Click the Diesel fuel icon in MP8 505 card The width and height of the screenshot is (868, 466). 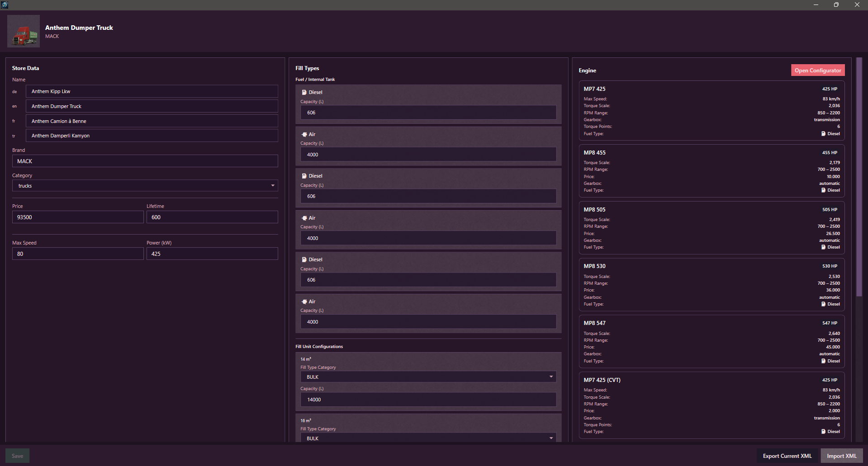pyautogui.click(x=823, y=247)
